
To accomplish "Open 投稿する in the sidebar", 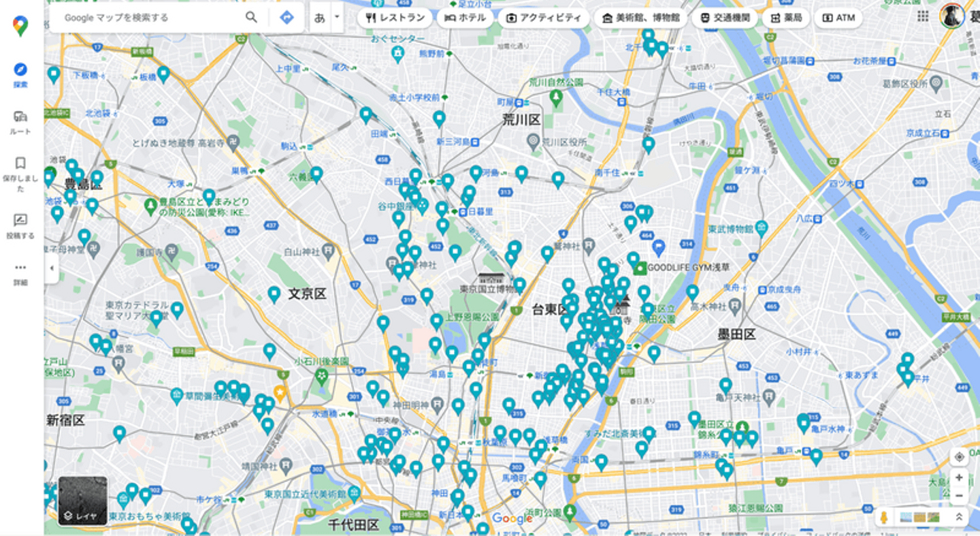I will coord(20,226).
